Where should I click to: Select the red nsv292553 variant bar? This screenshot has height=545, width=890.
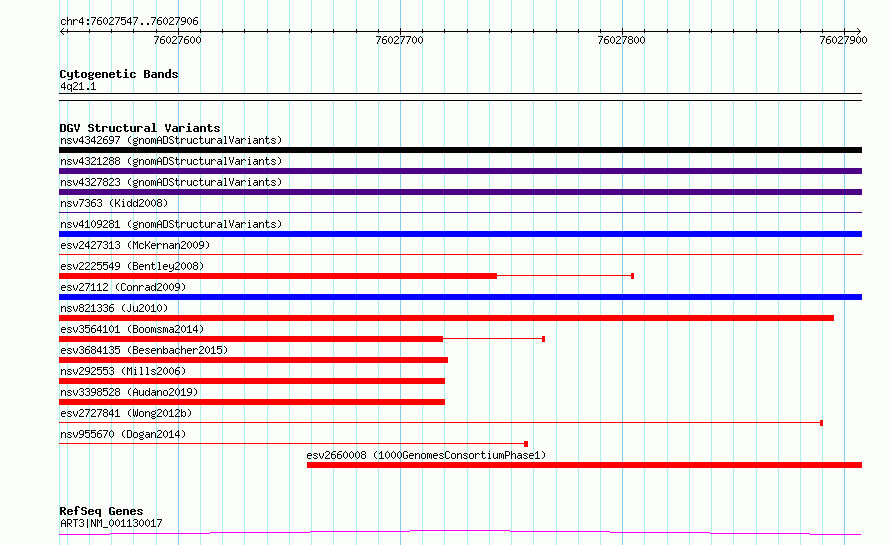tap(252, 381)
